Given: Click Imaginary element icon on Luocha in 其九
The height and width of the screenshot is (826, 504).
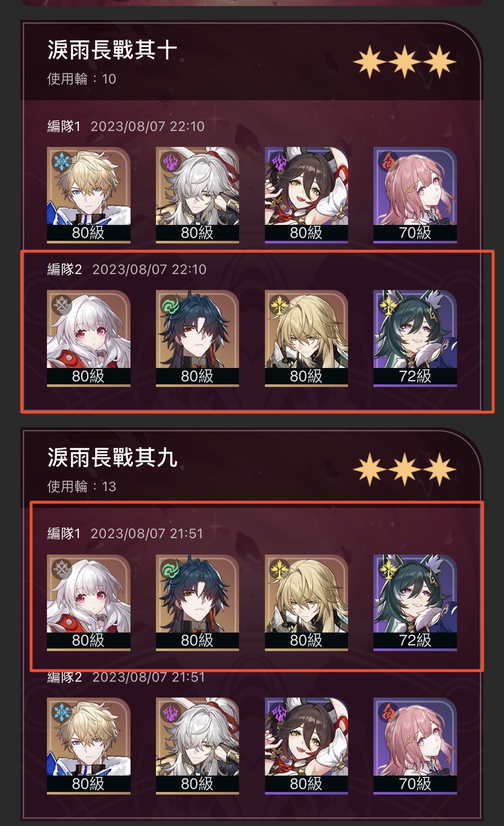Looking at the screenshot, I should 279,569.
